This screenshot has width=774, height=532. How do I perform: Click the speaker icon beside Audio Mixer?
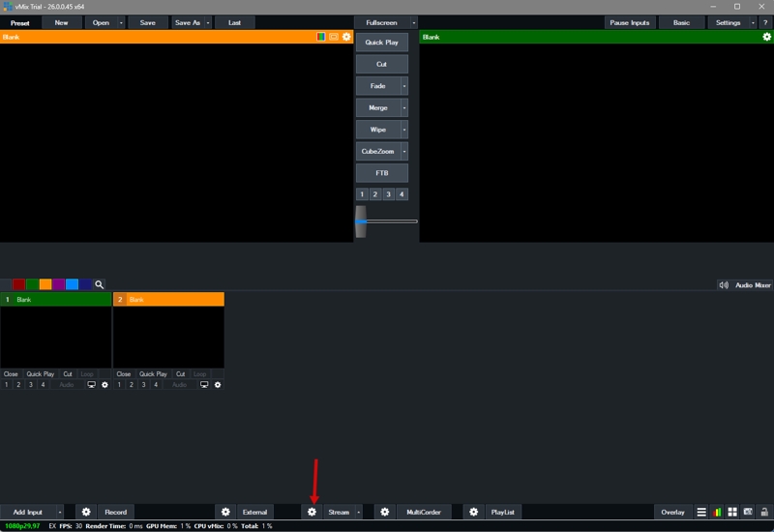(724, 284)
